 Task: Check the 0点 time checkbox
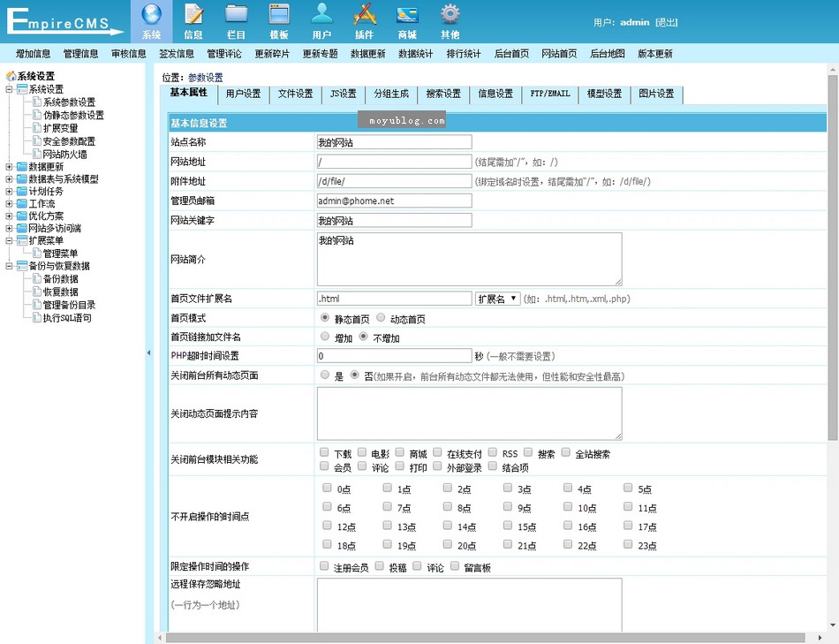[x=327, y=488]
